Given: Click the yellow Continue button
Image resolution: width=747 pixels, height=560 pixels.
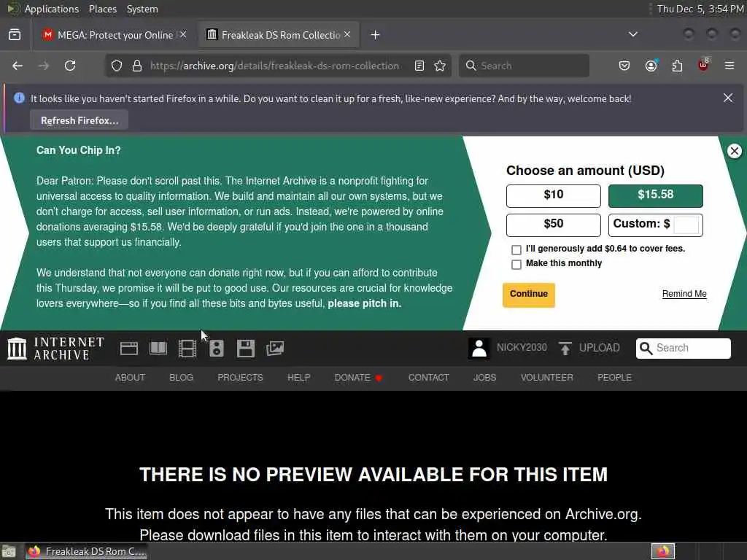Looking at the screenshot, I should pyautogui.click(x=528, y=295).
